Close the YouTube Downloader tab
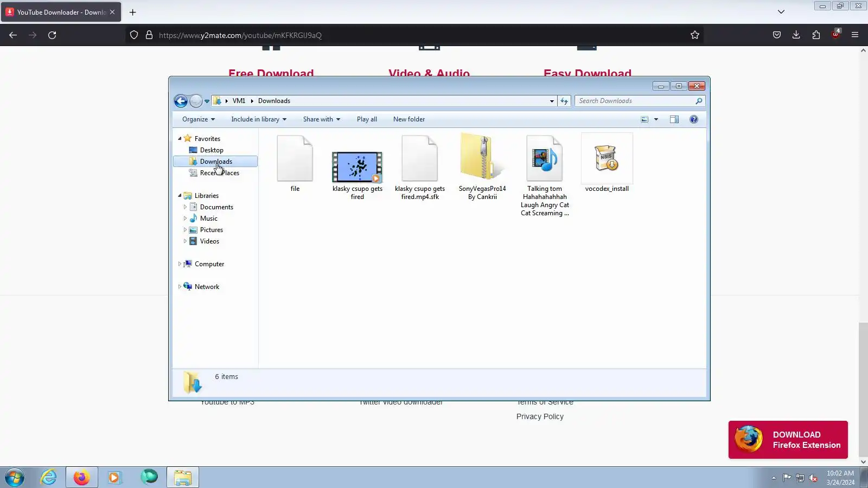Viewport: 868px width, 488px height. (112, 12)
